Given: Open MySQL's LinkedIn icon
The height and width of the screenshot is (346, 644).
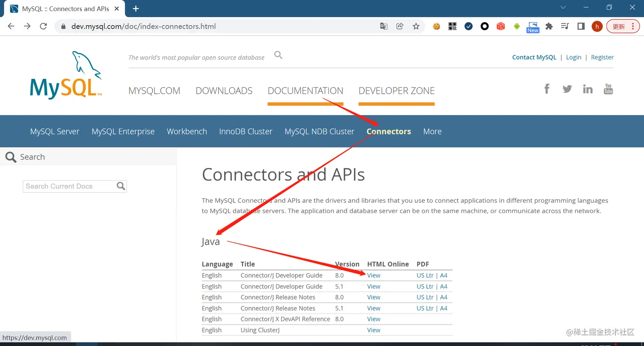Looking at the screenshot, I should [x=588, y=89].
